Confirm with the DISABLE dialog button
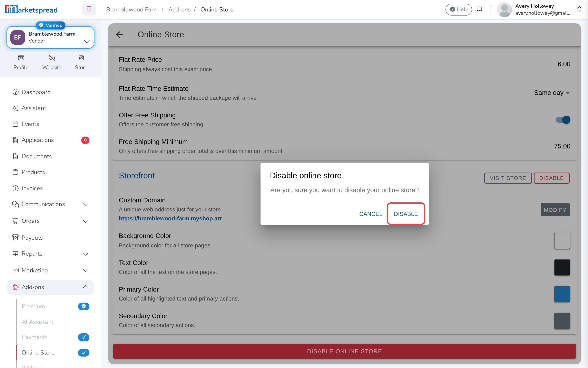Image resolution: width=588 pixels, height=368 pixels. 406,214
